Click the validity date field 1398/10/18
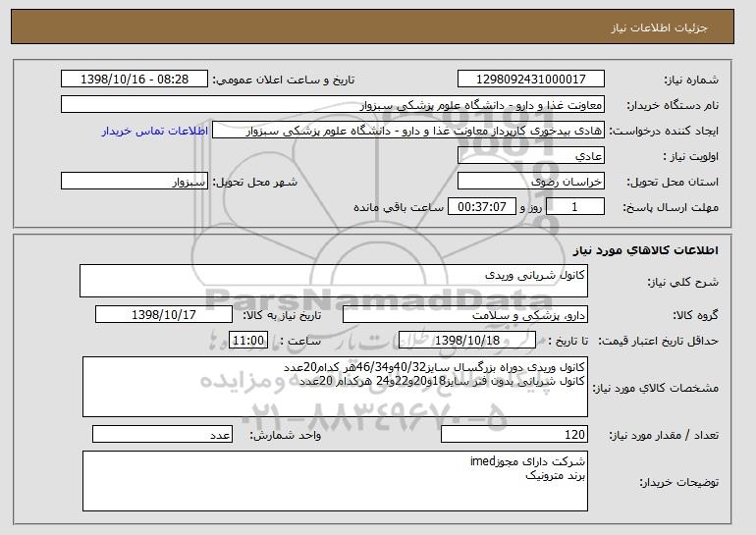 tap(467, 341)
